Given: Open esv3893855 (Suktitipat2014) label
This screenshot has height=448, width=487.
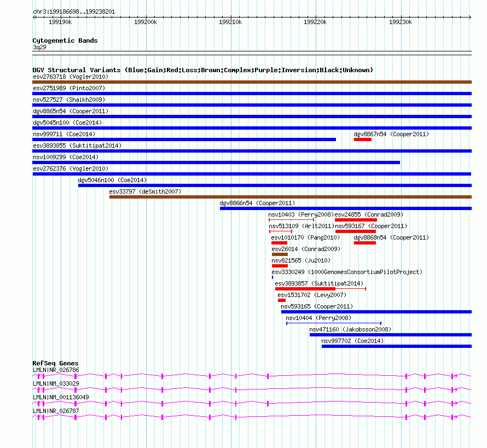Looking at the screenshot, I should 77,146.
